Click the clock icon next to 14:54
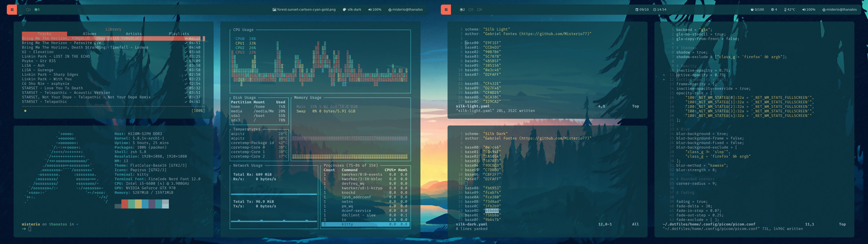Screen dimensions: 868x244 coord(655,9)
